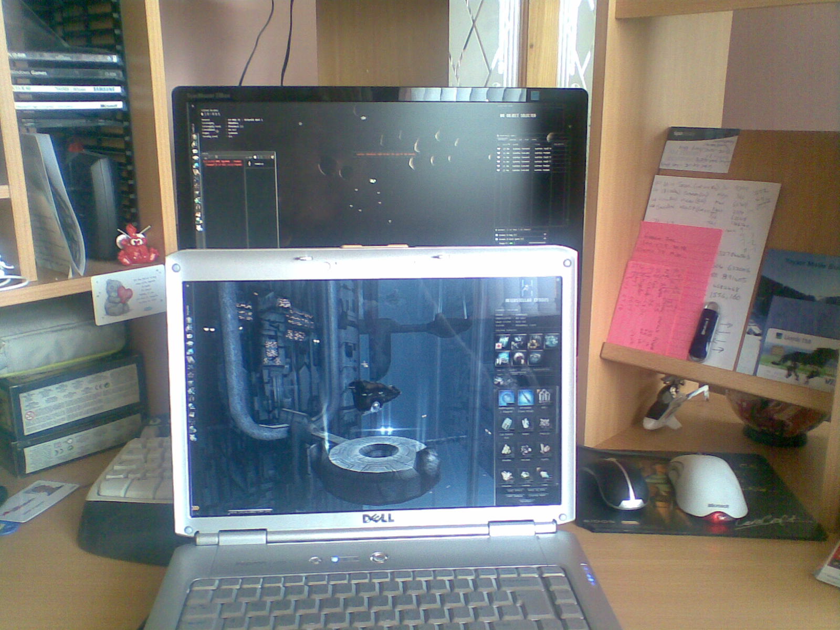This screenshot has width=840, height=630.
Task: Click the "NO OBJECT SELECTED" label on monitor
Action: pos(518,115)
